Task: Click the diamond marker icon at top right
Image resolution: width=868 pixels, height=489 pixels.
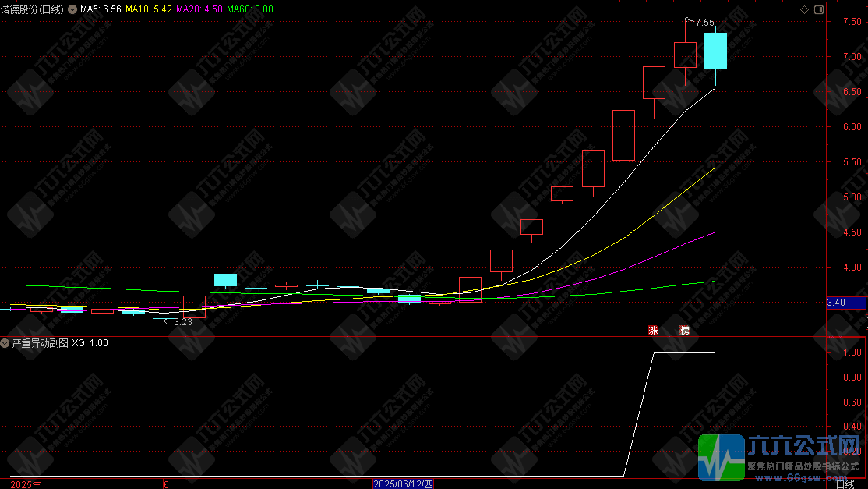Action: click(804, 9)
